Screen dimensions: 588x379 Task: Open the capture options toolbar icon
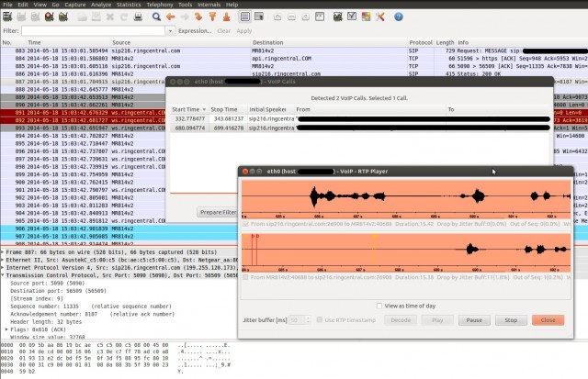point(21,17)
